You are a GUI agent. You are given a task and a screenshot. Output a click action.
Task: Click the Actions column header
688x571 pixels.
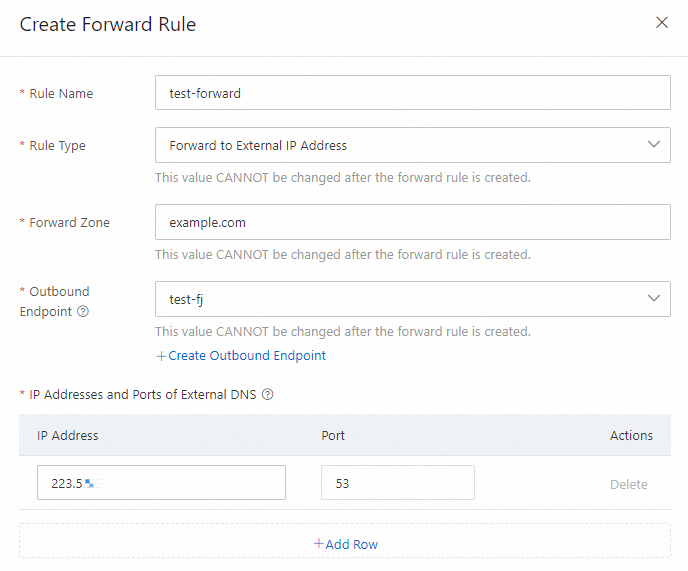(631, 435)
